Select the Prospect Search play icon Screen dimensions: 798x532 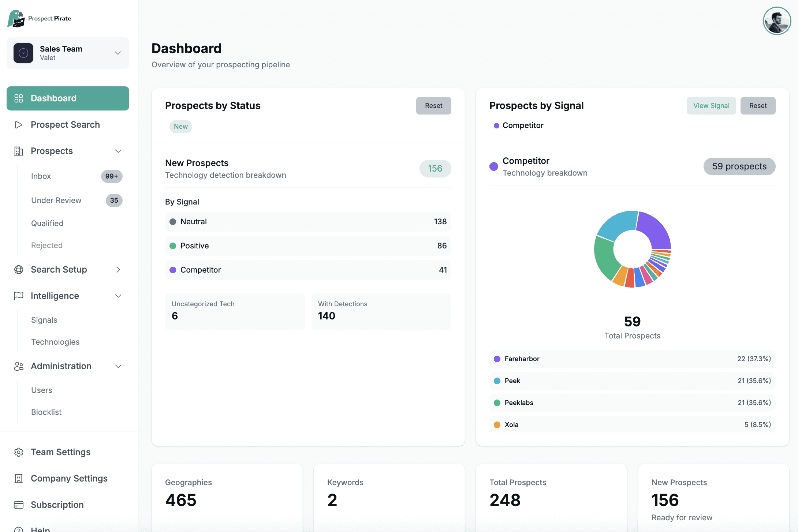click(19, 125)
